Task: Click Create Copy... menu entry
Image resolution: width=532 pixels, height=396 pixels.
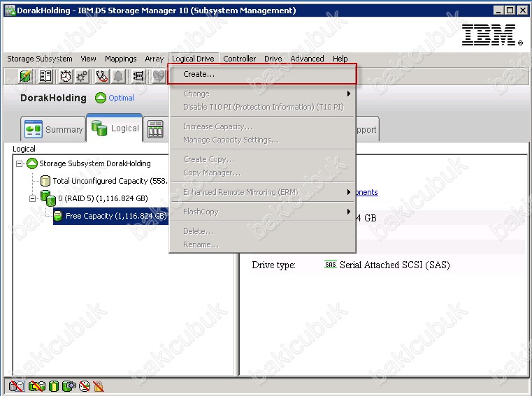Action: (262, 159)
